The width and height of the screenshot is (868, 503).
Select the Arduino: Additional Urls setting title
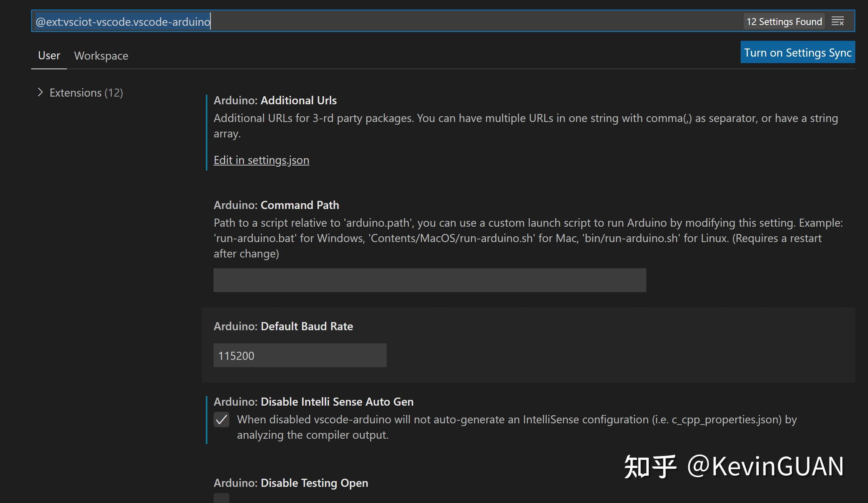click(x=275, y=100)
